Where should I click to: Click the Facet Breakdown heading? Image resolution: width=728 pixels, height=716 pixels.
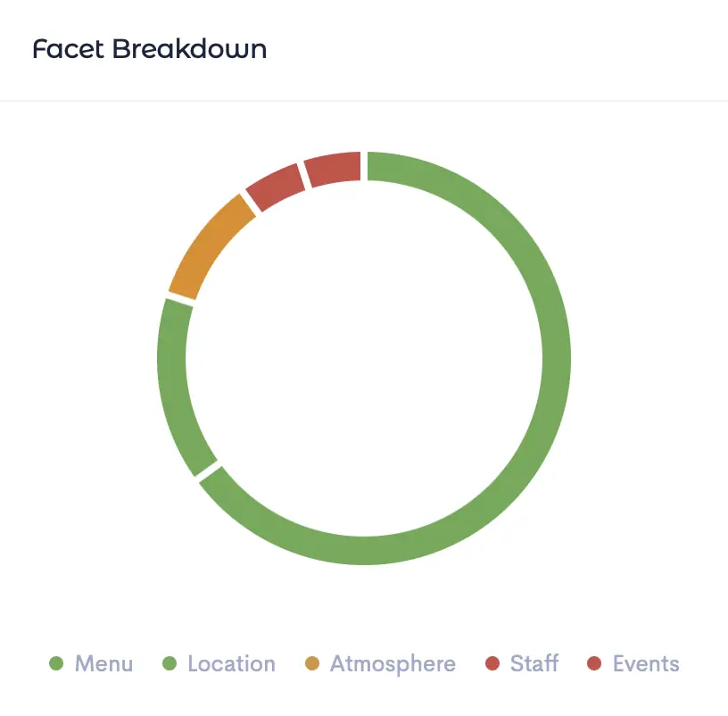(x=150, y=49)
